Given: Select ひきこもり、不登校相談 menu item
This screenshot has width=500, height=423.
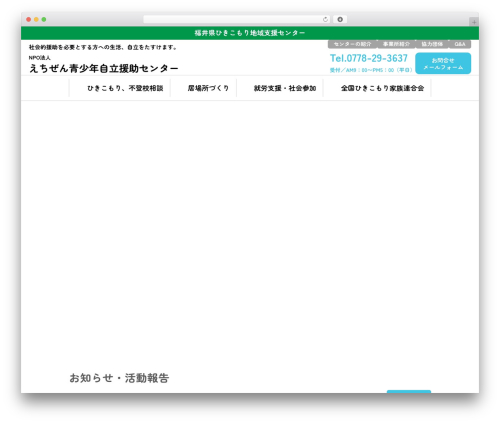Looking at the screenshot, I should pos(125,88).
